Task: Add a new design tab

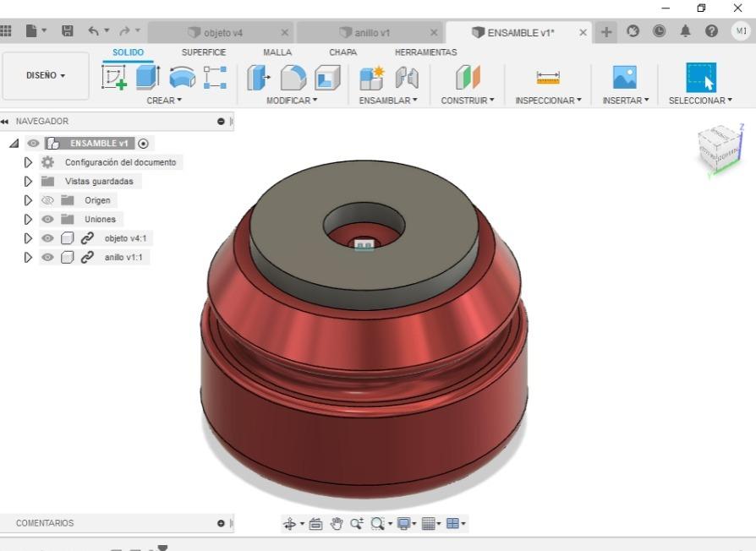Action: pos(606,32)
